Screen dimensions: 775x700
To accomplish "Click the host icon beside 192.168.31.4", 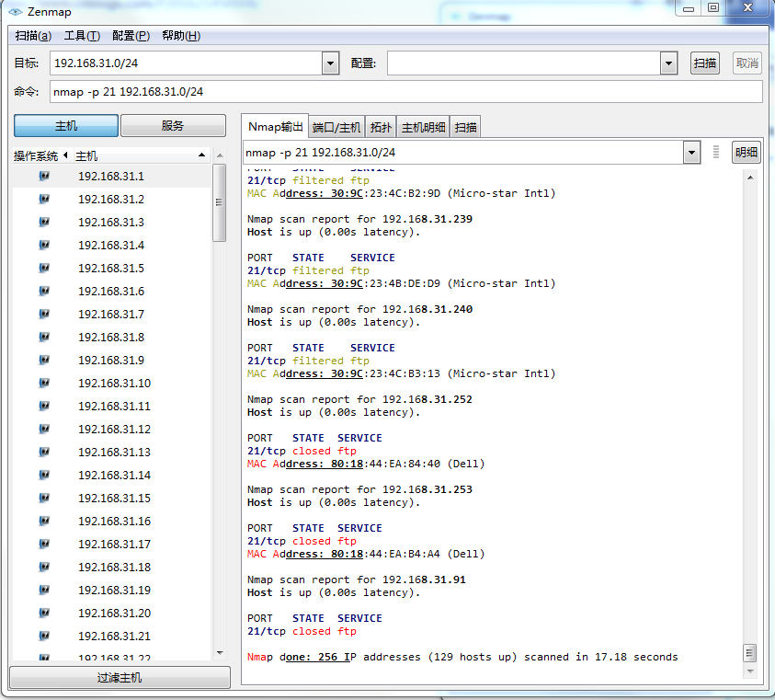I will [44, 245].
